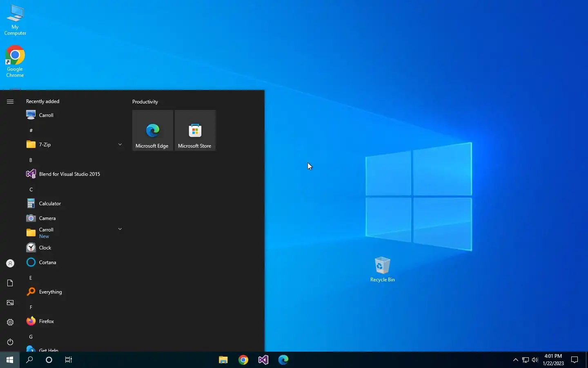Expand the Carroll New folder chevron
Screen dimensions: 588x368
[120, 229]
